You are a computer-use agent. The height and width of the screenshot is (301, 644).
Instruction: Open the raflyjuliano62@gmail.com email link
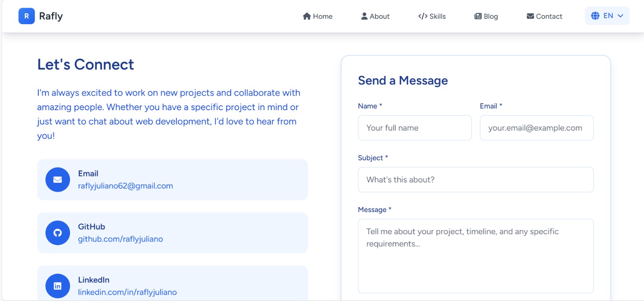click(x=125, y=186)
